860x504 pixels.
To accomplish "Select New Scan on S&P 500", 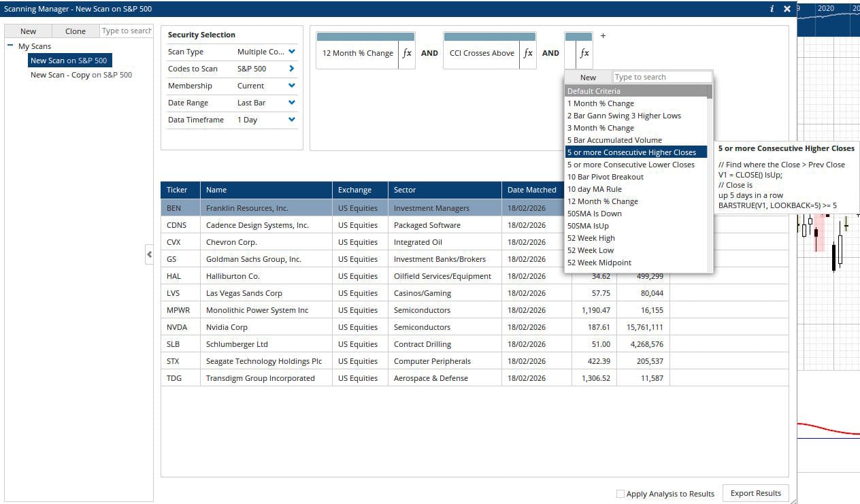I will point(69,61).
